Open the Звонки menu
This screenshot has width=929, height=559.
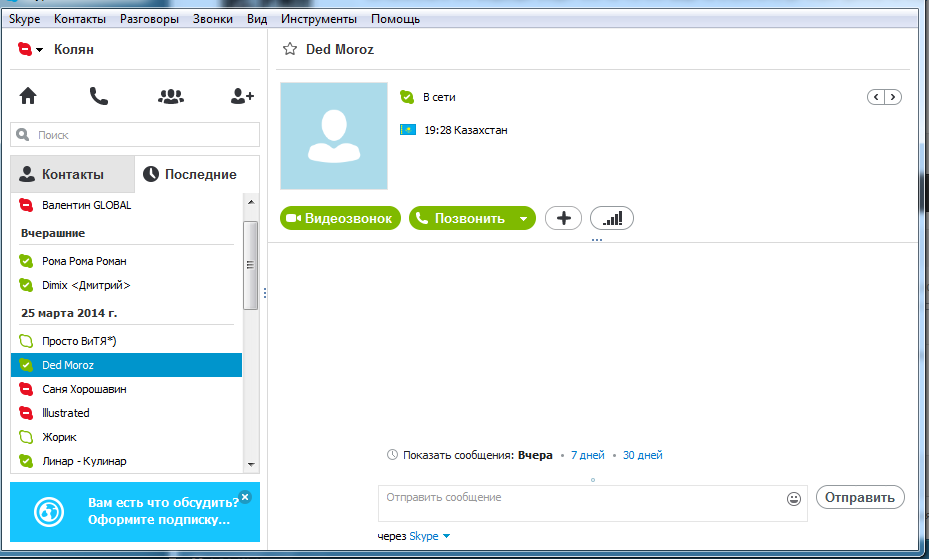(x=213, y=19)
